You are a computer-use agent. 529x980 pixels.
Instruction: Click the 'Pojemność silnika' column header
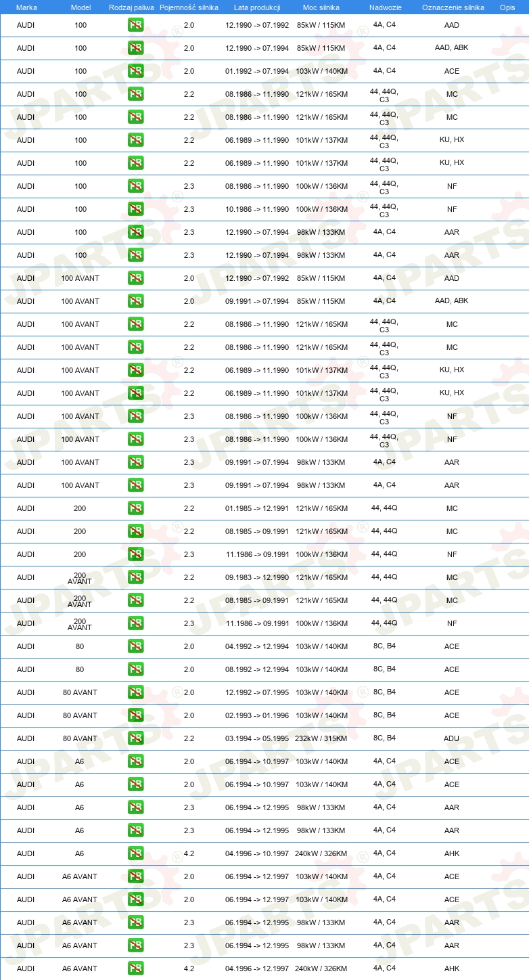[x=189, y=7]
